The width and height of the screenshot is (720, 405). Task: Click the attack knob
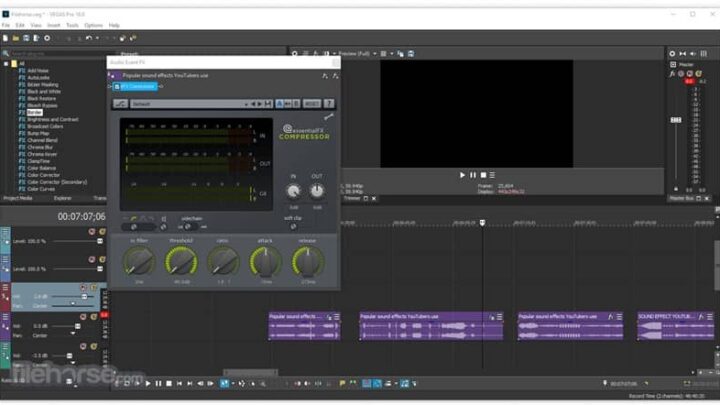tap(265, 261)
